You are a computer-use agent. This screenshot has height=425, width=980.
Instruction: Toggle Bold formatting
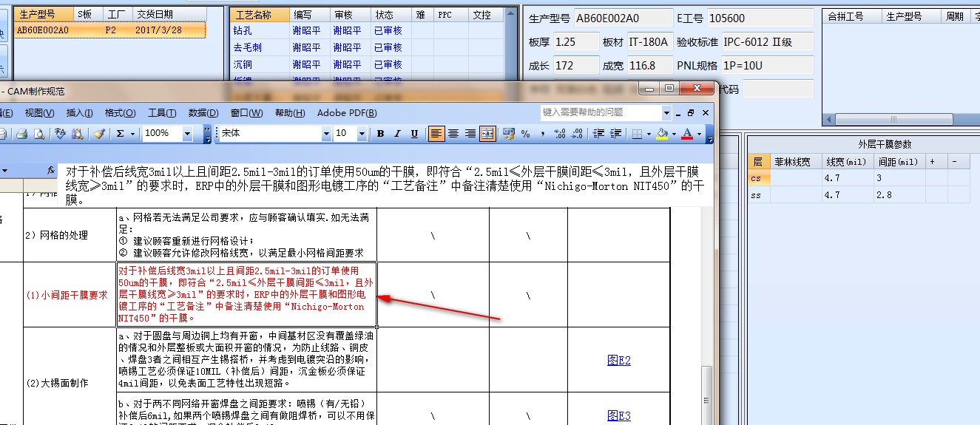380,134
